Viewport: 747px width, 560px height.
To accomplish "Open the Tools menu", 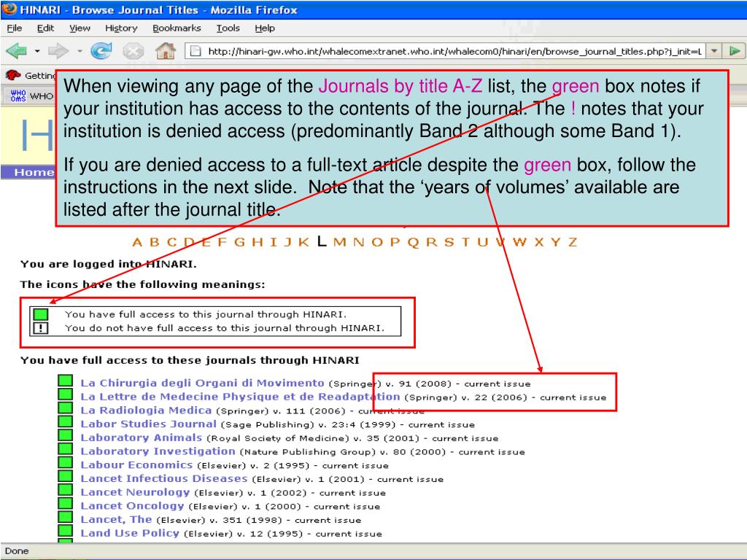I will [x=228, y=28].
